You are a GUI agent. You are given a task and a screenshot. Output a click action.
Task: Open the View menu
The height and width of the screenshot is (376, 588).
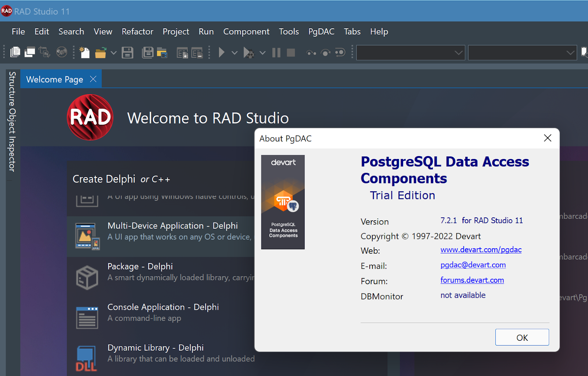pyautogui.click(x=103, y=32)
